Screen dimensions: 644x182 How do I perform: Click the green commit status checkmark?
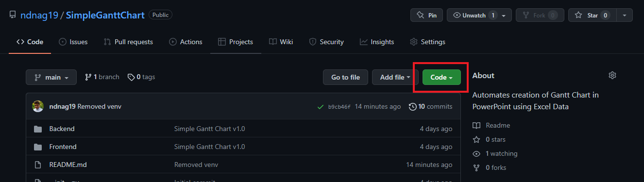[x=321, y=106]
